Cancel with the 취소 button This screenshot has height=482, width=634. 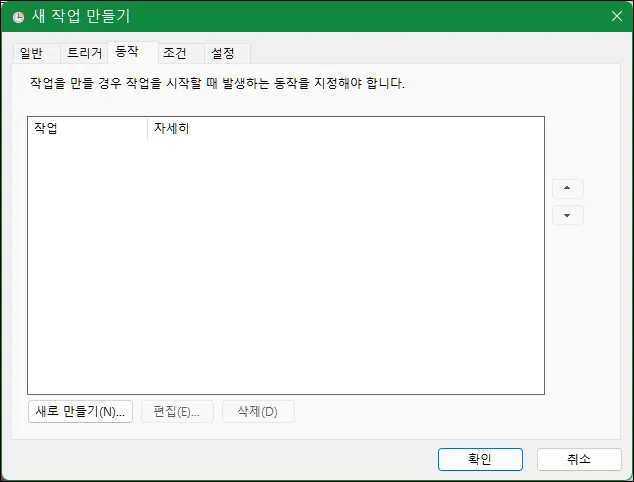click(579, 459)
